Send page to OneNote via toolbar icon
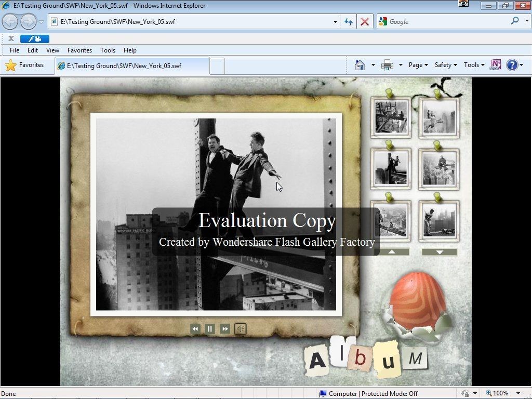 495,65
